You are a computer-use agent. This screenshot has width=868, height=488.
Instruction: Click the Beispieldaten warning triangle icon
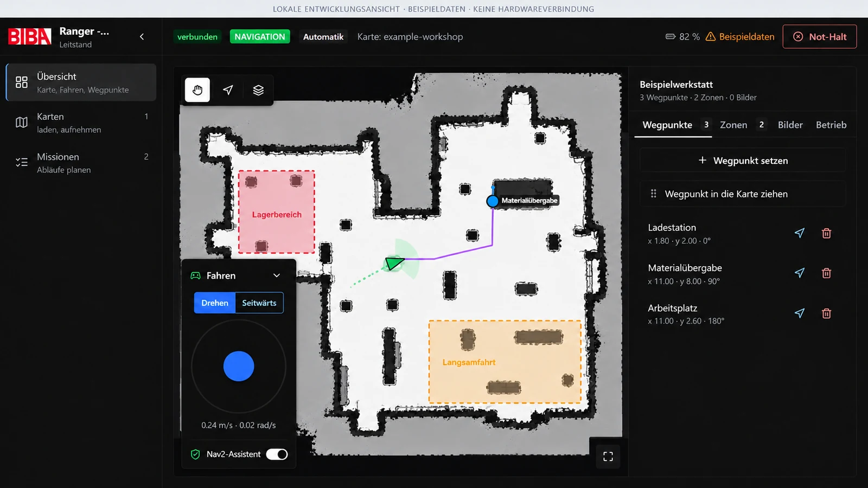point(711,37)
